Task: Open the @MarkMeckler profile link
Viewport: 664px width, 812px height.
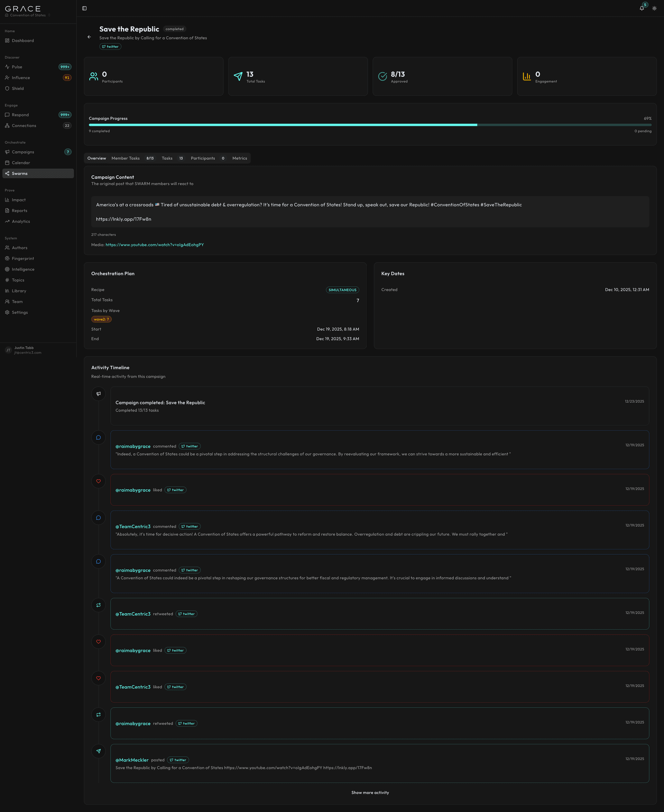Action: (x=132, y=760)
